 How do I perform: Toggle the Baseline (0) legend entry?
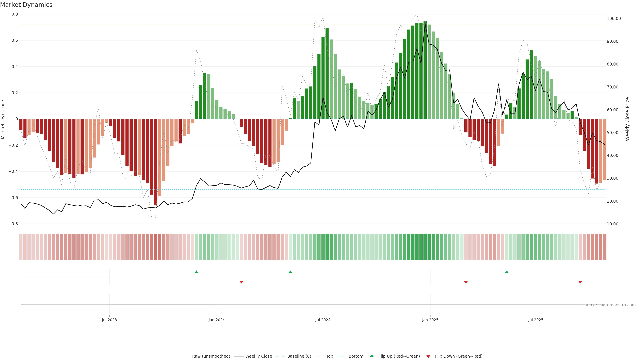[299, 356]
